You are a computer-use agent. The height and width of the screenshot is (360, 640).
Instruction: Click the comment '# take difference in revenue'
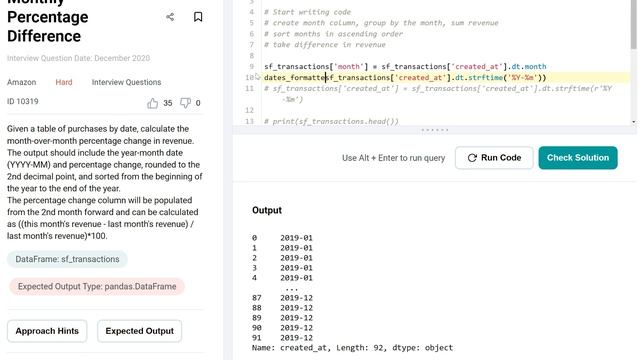coord(325,45)
